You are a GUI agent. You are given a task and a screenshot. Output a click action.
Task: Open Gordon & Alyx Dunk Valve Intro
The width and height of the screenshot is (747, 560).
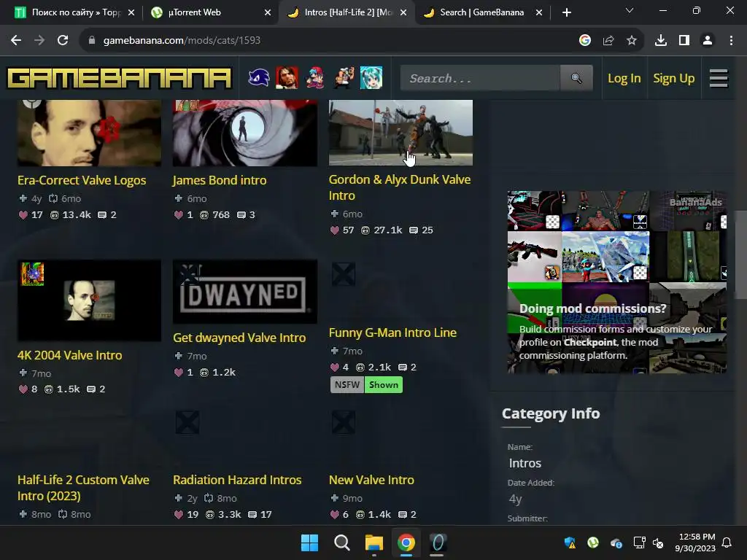tap(400, 187)
